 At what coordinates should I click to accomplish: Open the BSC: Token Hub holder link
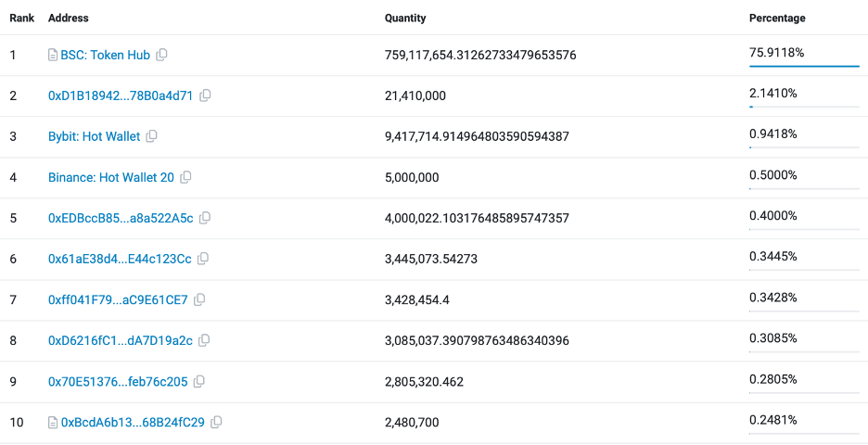click(105, 55)
